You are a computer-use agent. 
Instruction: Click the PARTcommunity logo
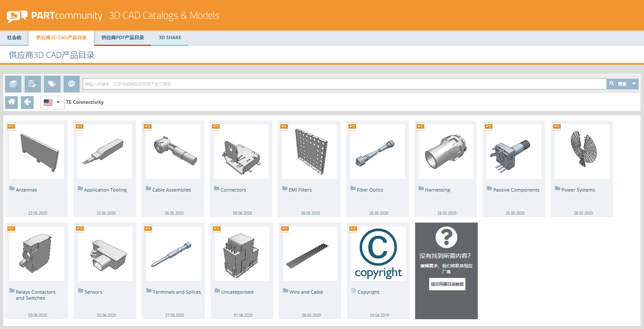click(x=55, y=16)
